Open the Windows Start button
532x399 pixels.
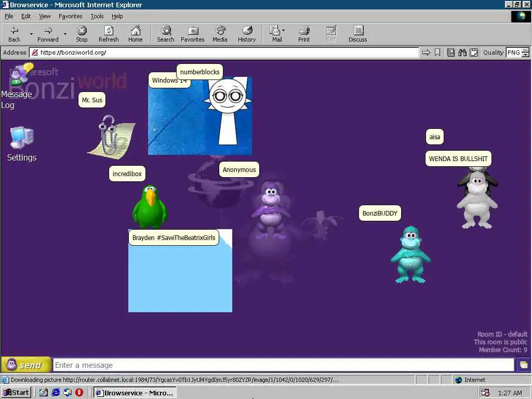16,393
